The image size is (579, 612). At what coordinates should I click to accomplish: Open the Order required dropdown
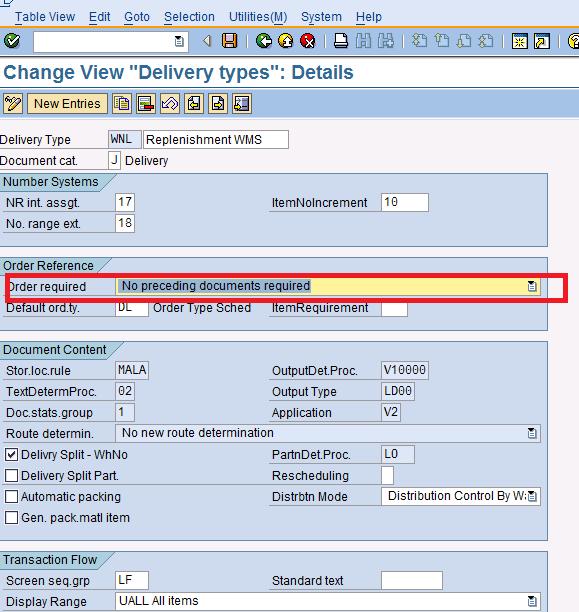532,286
